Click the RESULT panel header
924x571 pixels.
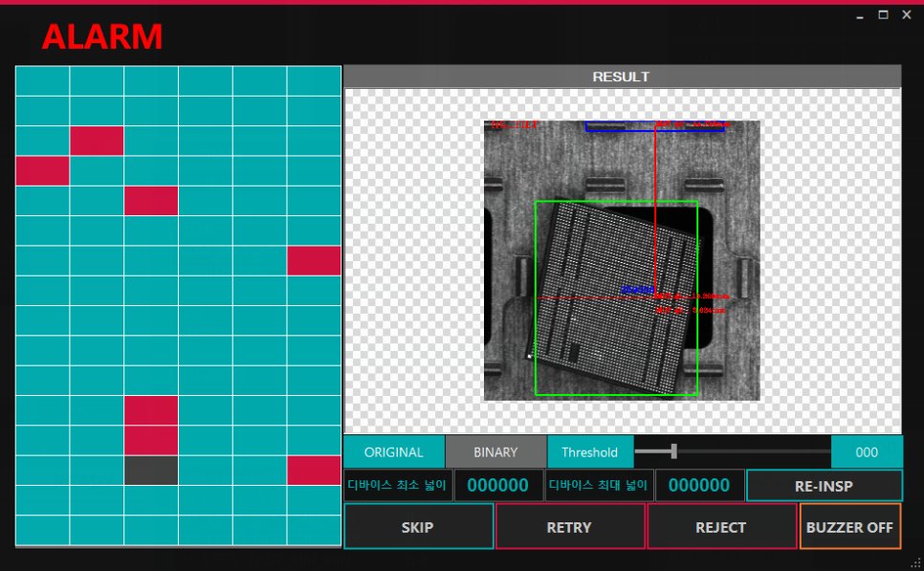(x=623, y=77)
